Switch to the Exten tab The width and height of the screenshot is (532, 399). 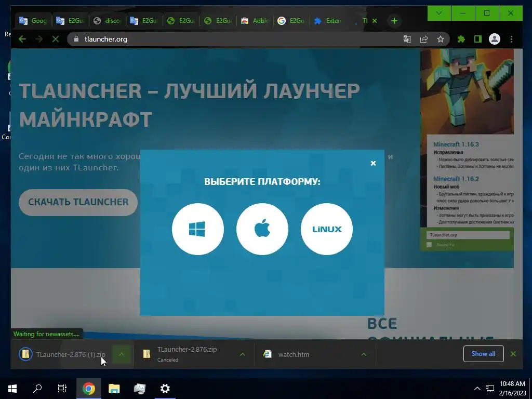[328, 21]
